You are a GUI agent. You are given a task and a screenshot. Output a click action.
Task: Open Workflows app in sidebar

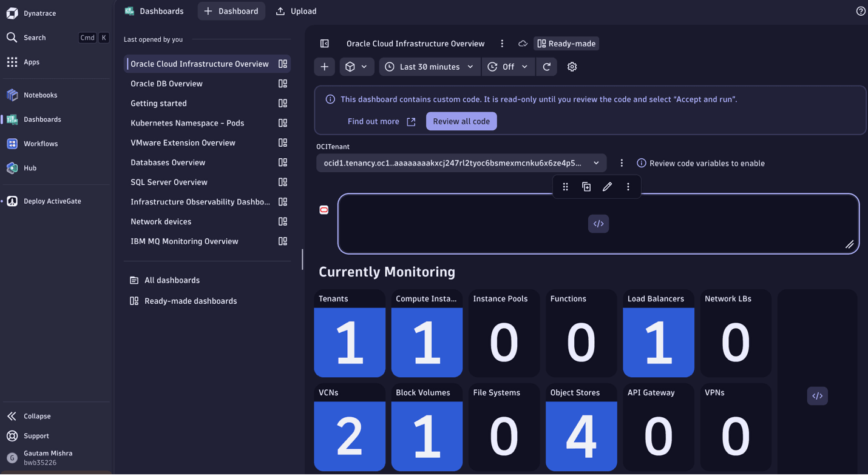pyautogui.click(x=56, y=144)
